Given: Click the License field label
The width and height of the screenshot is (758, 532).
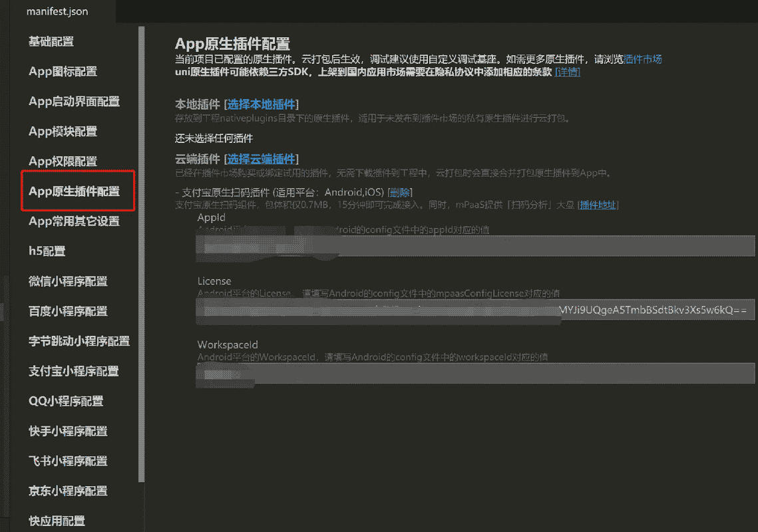Looking at the screenshot, I should [214, 281].
